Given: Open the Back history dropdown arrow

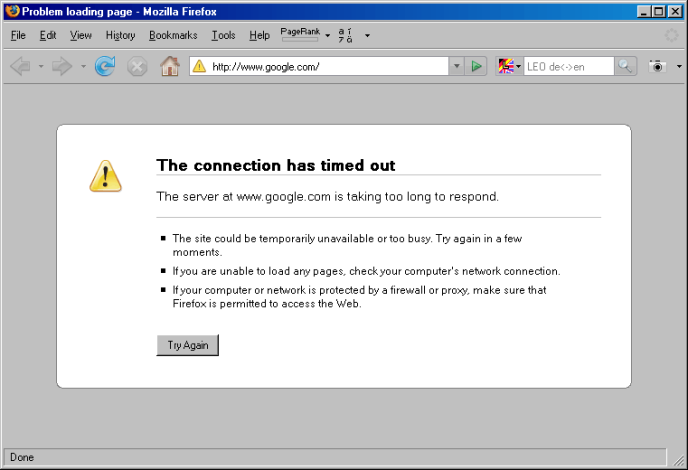Looking at the screenshot, I should click(41, 67).
